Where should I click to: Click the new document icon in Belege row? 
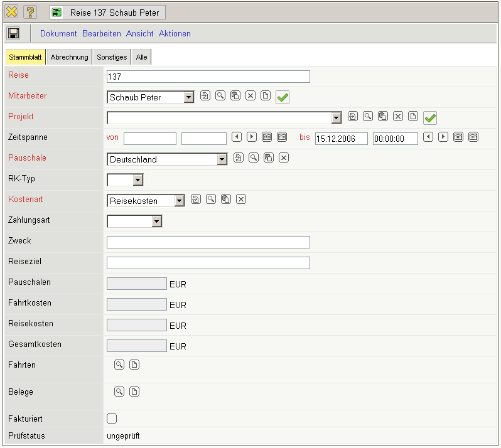coord(134,392)
